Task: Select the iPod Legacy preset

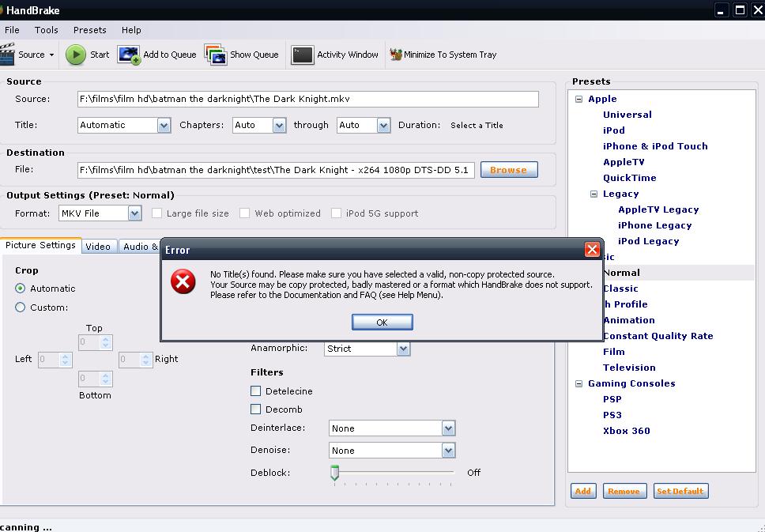Action: (x=648, y=241)
